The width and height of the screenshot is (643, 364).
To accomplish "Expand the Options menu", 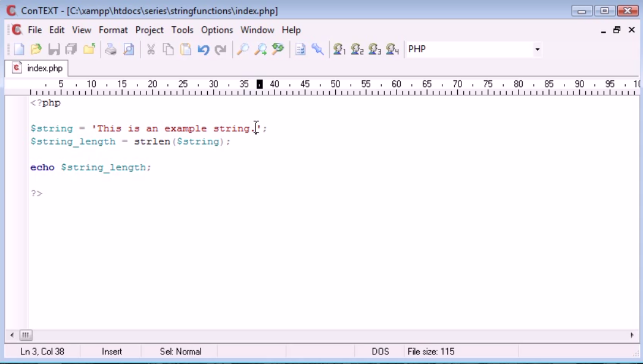I will pyautogui.click(x=217, y=30).
